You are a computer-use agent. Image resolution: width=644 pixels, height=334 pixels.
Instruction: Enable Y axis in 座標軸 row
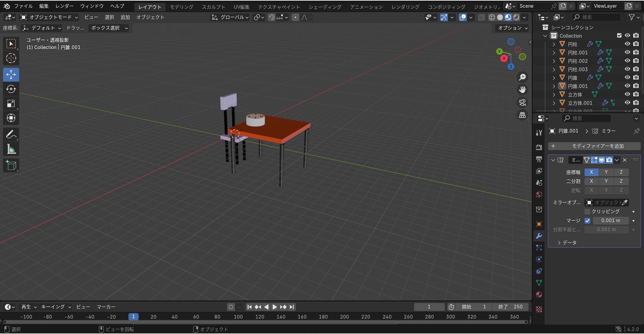606,172
